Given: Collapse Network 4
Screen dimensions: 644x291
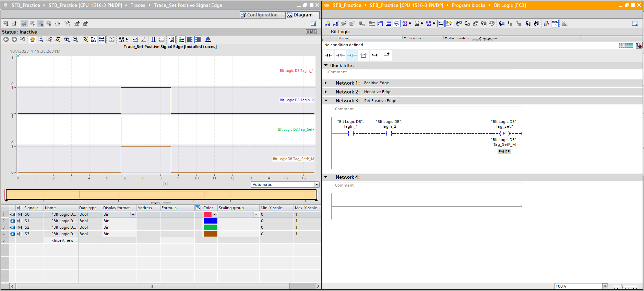Looking at the screenshot, I should click(x=326, y=177).
